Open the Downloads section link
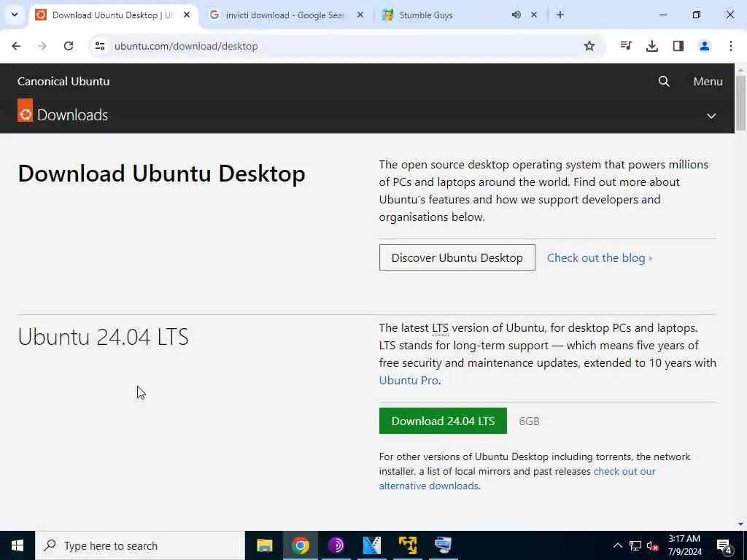 [x=72, y=115]
